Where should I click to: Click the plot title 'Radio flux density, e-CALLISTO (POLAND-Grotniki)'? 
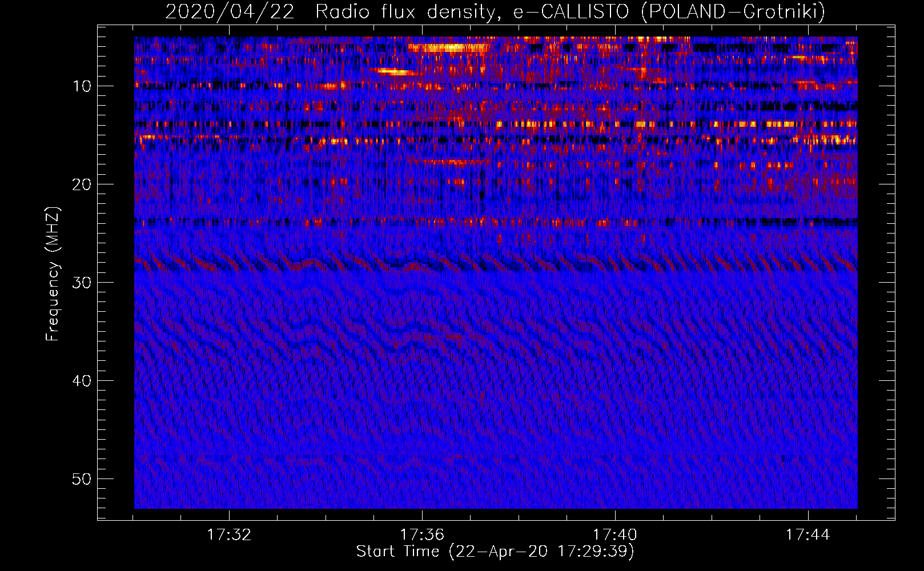[x=570, y=11]
